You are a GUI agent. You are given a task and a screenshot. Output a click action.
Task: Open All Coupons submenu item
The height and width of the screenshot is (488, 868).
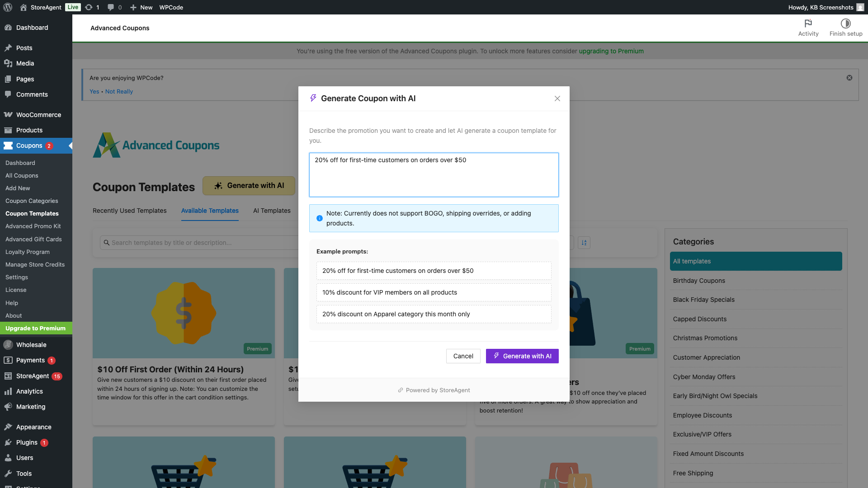[x=22, y=175]
